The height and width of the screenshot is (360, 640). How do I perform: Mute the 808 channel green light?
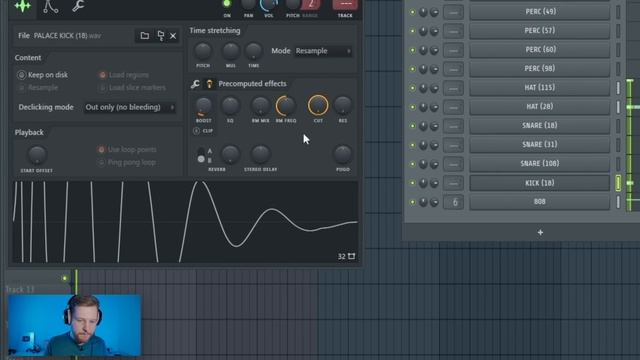412,202
